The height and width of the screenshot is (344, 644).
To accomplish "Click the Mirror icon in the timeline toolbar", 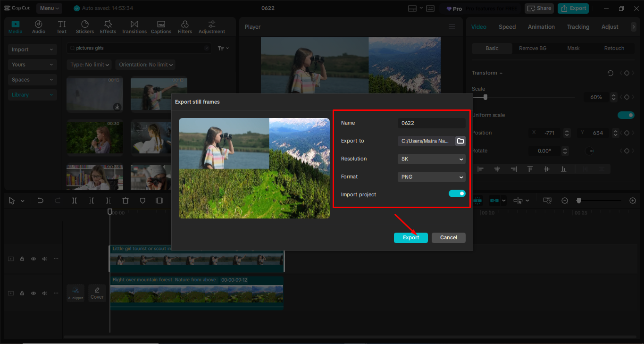I will [x=159, y=201].
